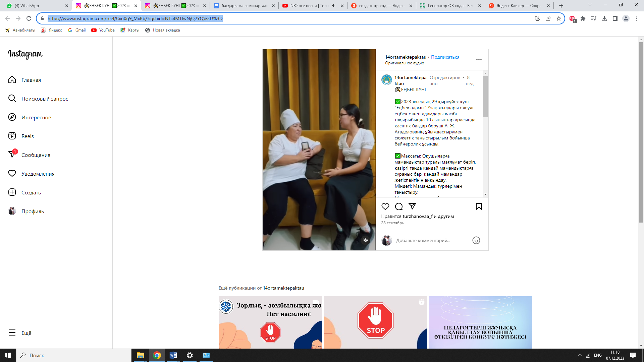644x362 pixels.
Task: Open Chrome three-dot menu
Action: [x=637, y=18]
